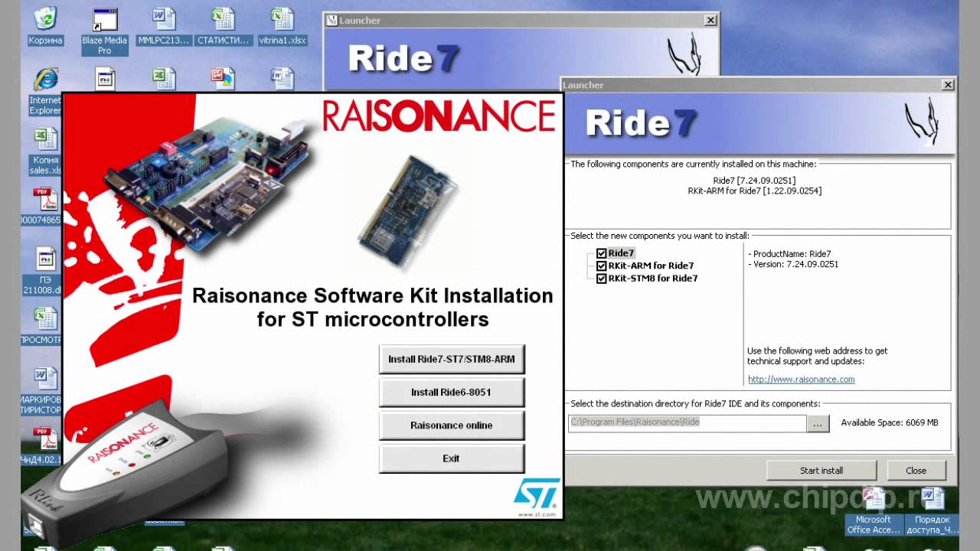Exit the Raisonance installer
Image resolution: width=980 pixels, height=551 pixels.
click(452, 458)
